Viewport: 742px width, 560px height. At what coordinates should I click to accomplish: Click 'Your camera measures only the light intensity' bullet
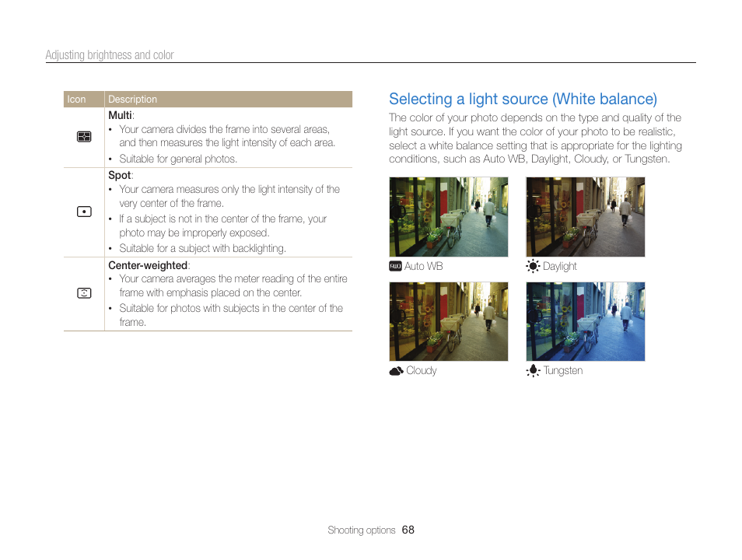coord(229,196)
